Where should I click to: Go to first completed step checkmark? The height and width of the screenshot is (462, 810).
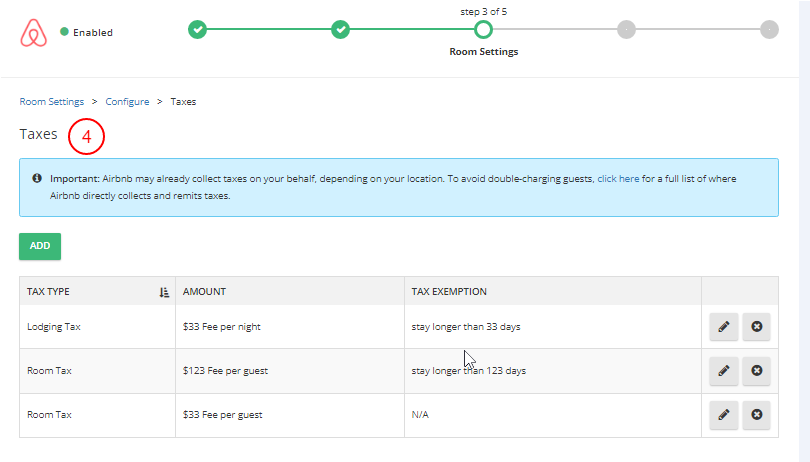[198, 29]
